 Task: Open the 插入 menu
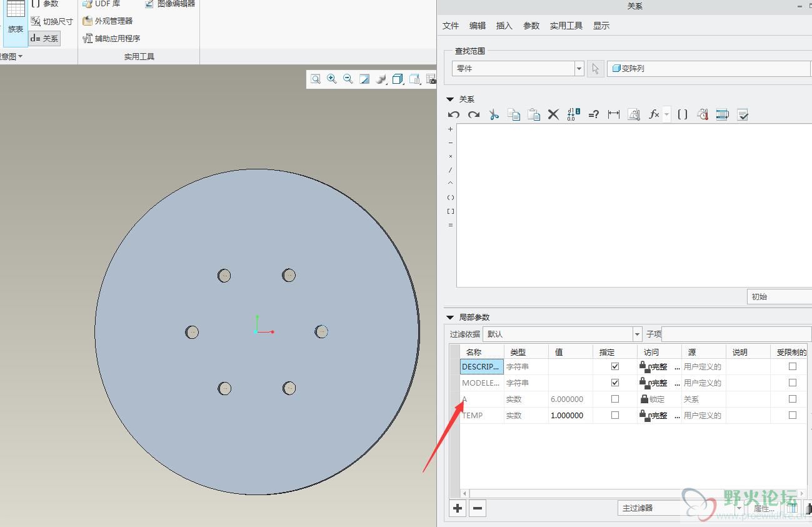pyautogui.click(x=504, y=26)
